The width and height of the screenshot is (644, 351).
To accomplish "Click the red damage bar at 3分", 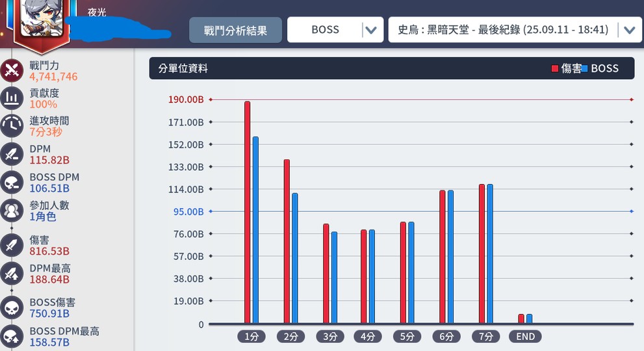I will click(326, 274).
